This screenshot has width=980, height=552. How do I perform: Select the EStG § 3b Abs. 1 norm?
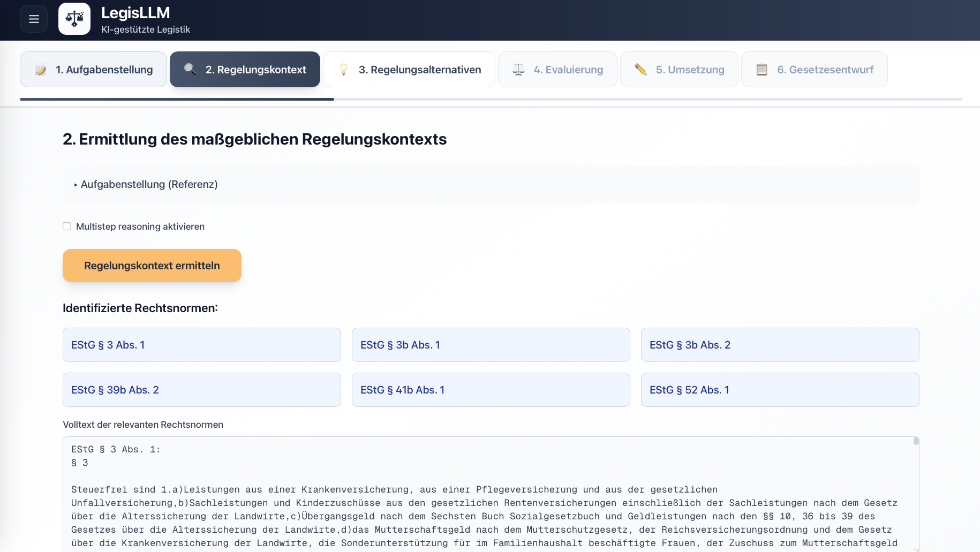[x=491, y=345]
